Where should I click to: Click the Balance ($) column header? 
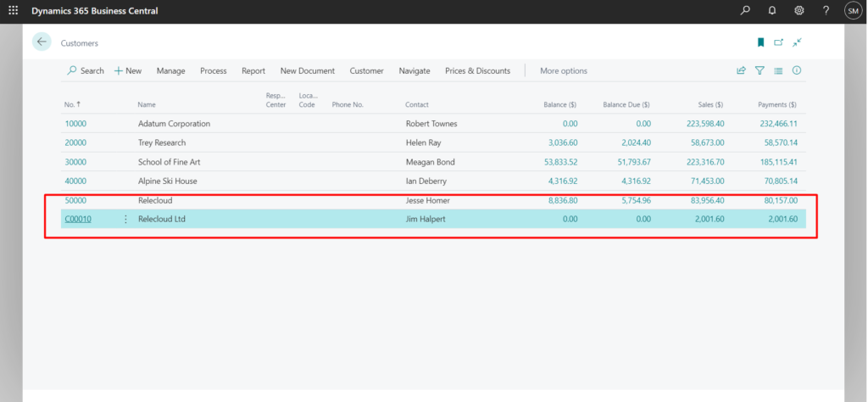coord(559,104)
